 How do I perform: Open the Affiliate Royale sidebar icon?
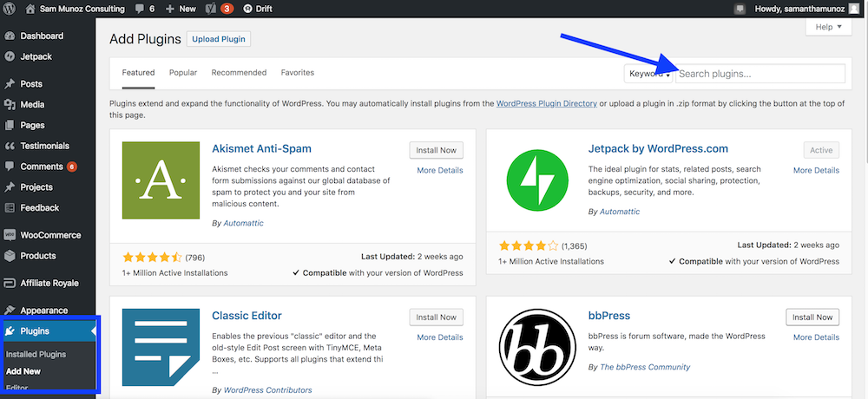10,283
